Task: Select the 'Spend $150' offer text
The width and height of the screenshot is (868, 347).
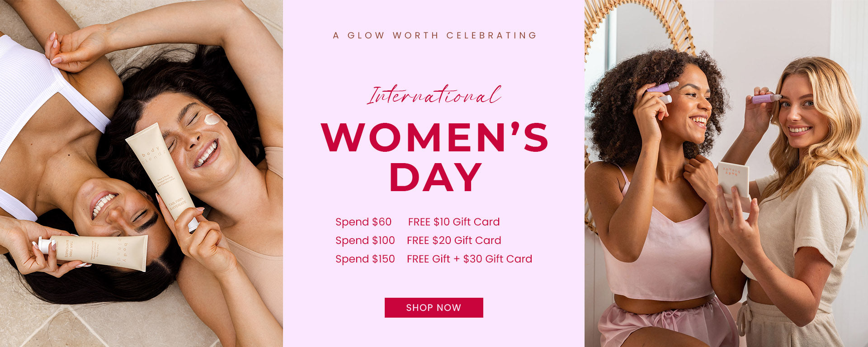Action: pos(365,259)
